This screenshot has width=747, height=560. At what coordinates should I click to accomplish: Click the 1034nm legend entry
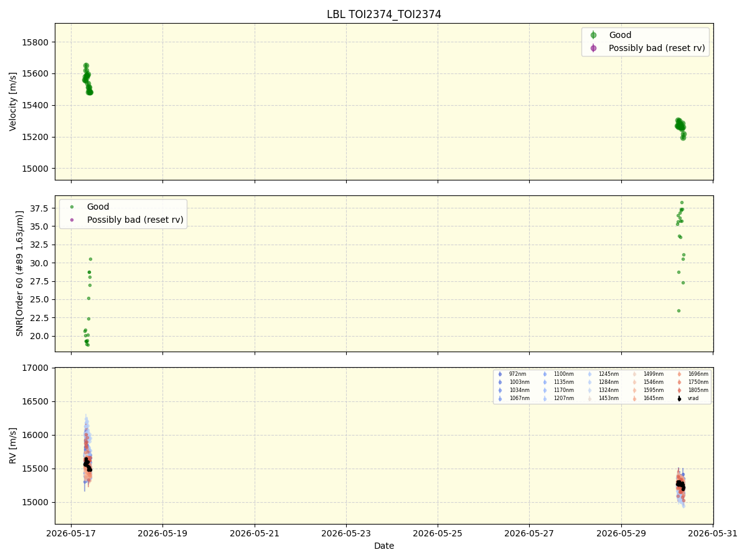click(519, 390)
